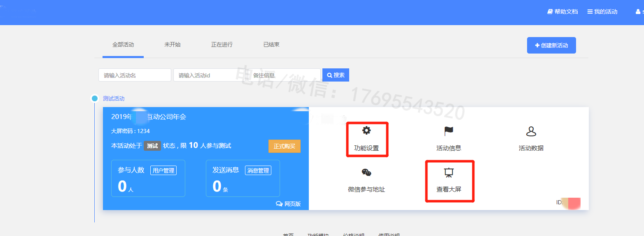The image size is (644, 236).
Task: Click the 活动信息 label
Action: pos(449,148)
